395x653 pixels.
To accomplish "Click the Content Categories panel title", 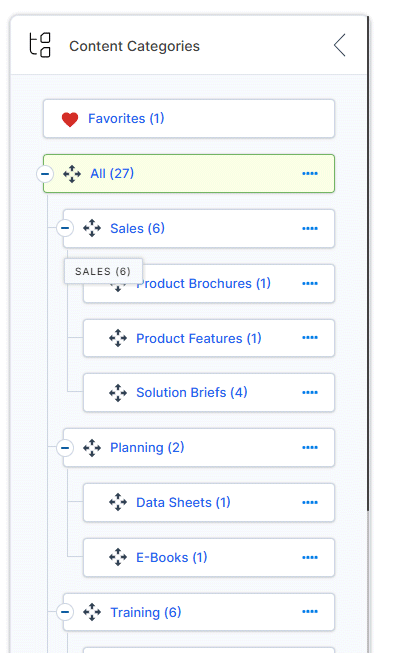I will coord(135,46).
